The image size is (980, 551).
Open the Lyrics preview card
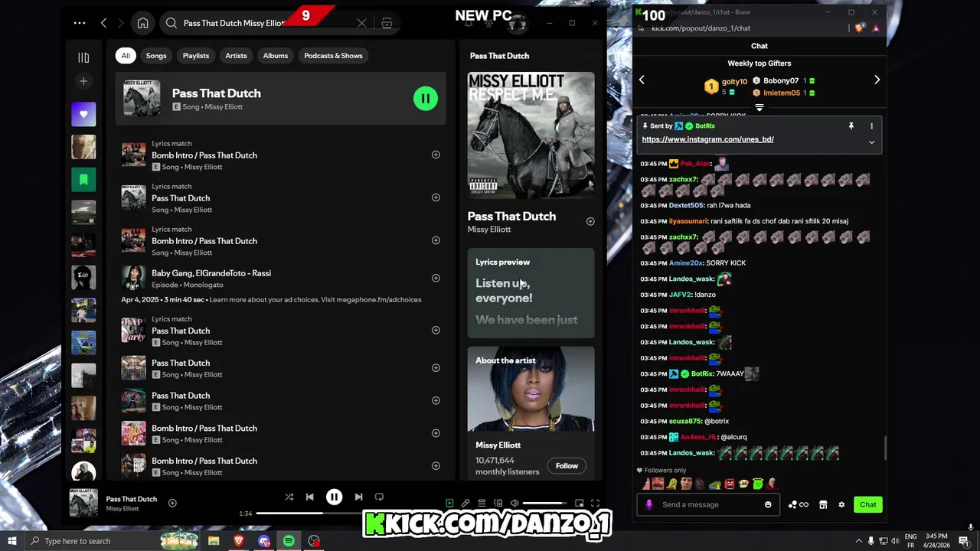pyautogui.click(x=531, y=293)
